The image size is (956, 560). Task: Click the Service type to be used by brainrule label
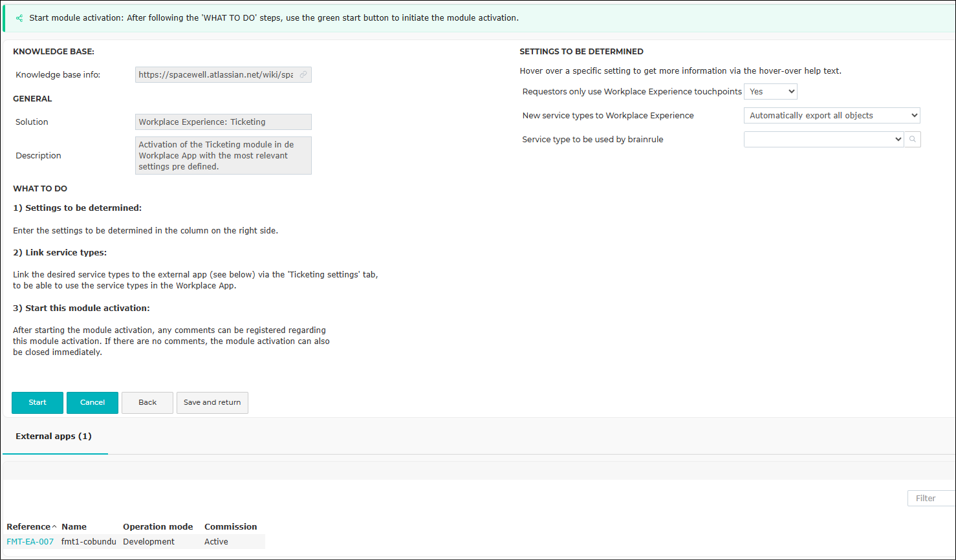592,140
